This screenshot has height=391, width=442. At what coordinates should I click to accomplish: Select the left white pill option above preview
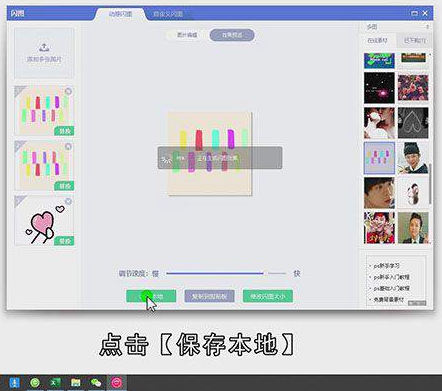coord(187,35)
